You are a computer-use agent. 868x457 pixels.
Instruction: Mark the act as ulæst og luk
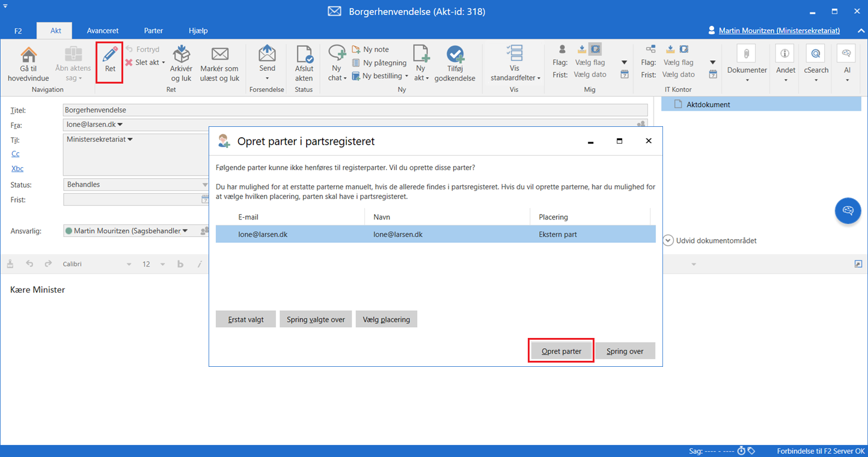pos(220,63)
